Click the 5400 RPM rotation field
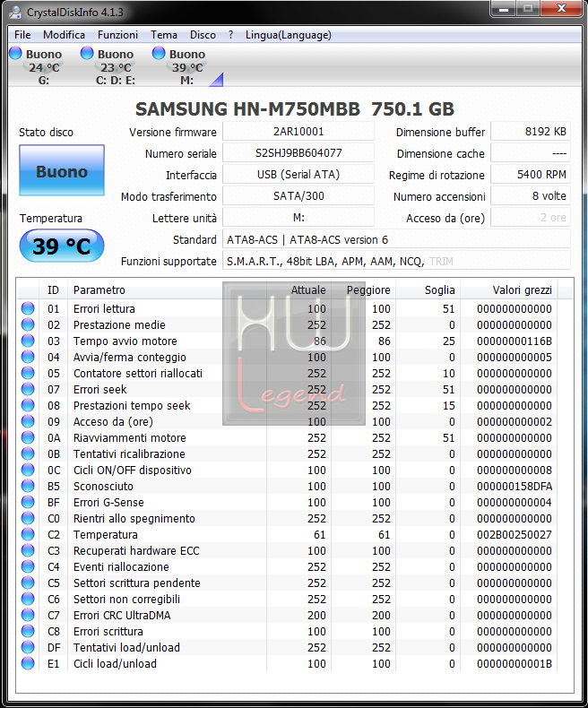 (x=531, y=174)
